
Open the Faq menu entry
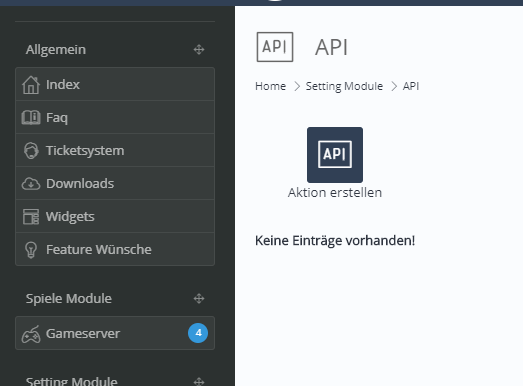pos(115,117)
